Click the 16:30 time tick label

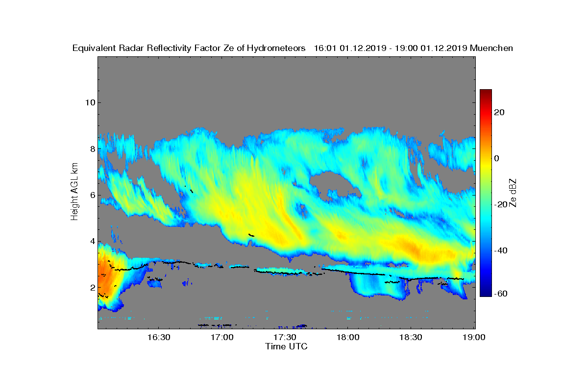pyautogui.click(x=158, y=338)
